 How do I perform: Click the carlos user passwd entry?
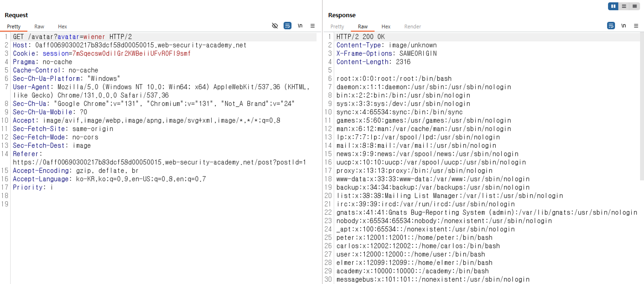(x=418, y=246)
